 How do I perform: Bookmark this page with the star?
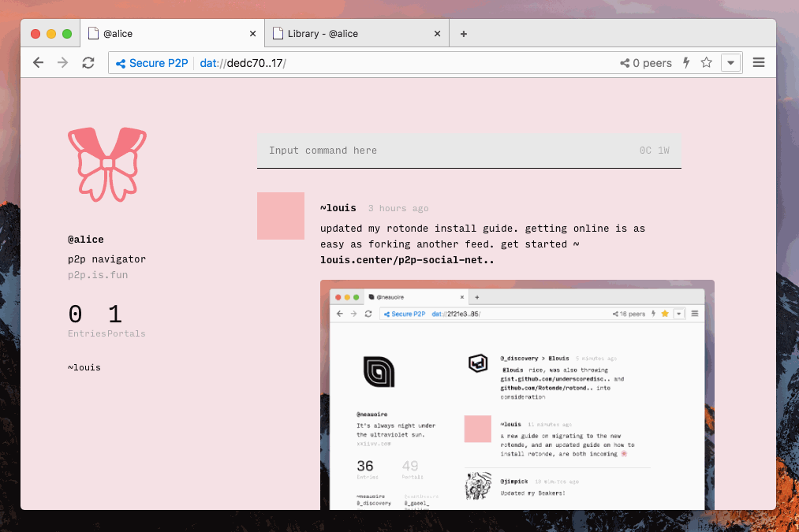tap(706, 62)
